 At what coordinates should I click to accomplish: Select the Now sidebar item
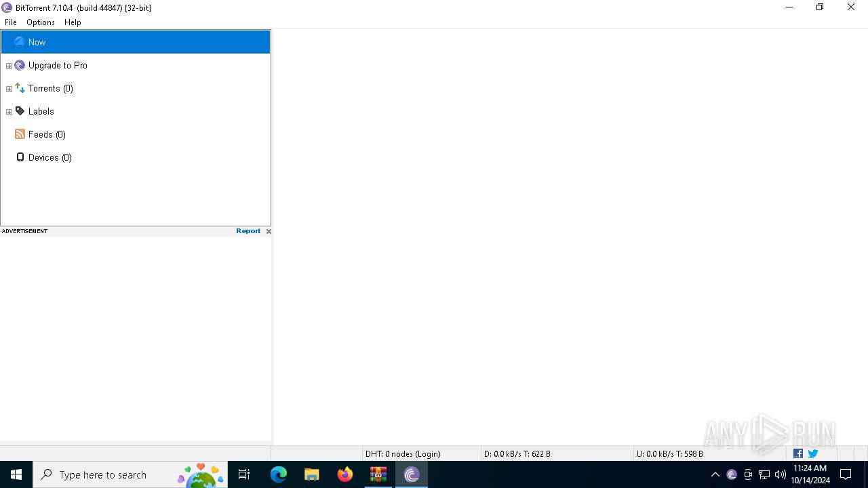tap(136, 42)
